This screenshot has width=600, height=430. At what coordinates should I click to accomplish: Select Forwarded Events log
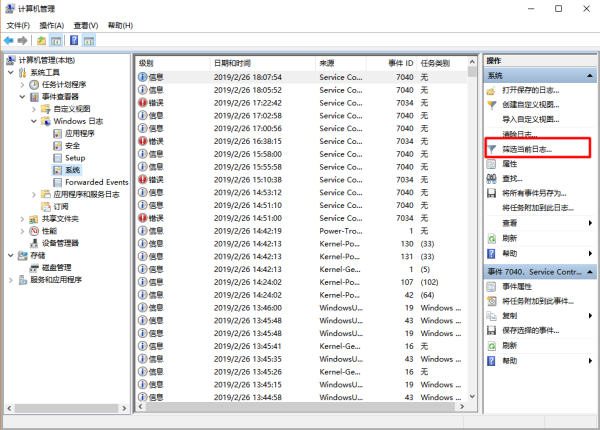[x=96, y=182]
